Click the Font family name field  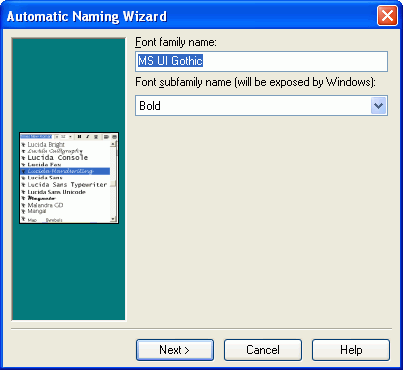point(261,61)
